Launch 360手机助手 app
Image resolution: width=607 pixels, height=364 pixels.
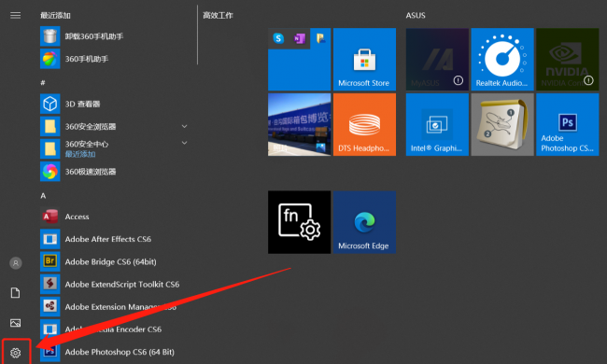point(113,59)
